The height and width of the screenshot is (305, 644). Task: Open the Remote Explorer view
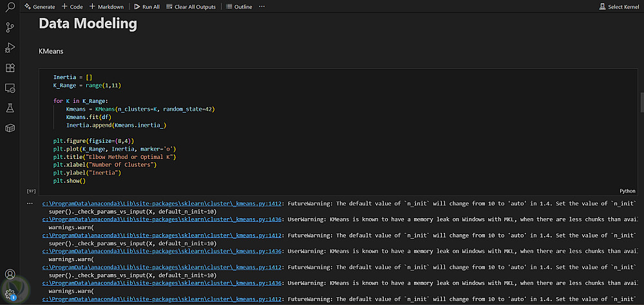(10, 88)
